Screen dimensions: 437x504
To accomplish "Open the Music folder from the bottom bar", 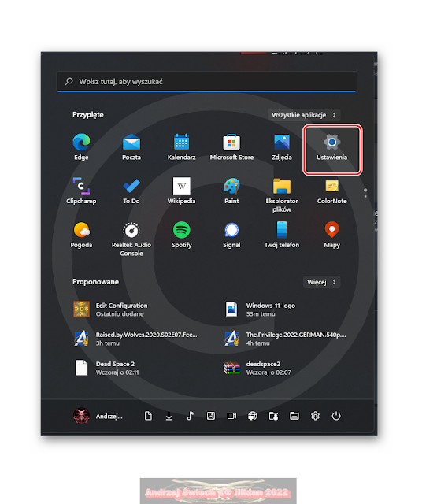I will click(190, 416).
